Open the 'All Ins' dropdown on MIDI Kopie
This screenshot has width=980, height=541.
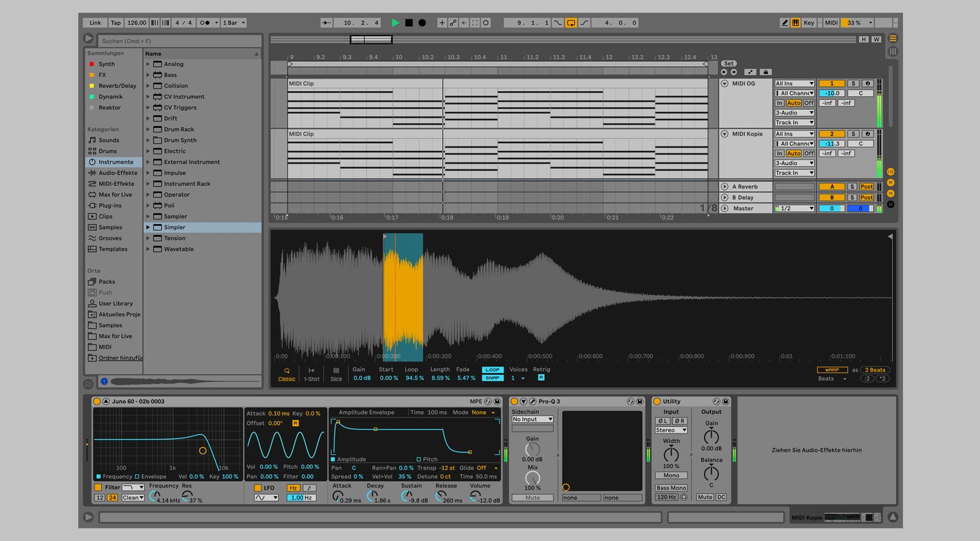click(794, 134)
